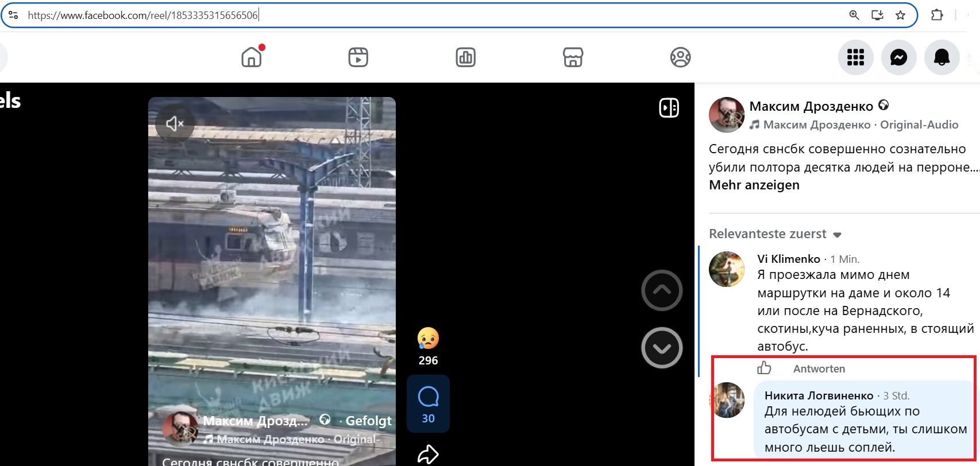The image size is (980, 466).
Task: Click the 296 reactions count
Action: [x=428, y=360]
